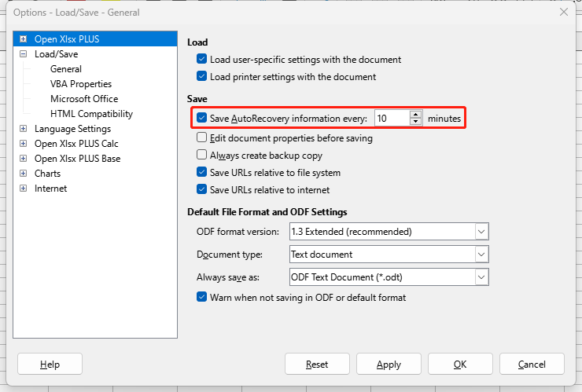Collapse the Load/Save tree node
Image resolution: width=582 pixels, height=392 pixels.
24,53
